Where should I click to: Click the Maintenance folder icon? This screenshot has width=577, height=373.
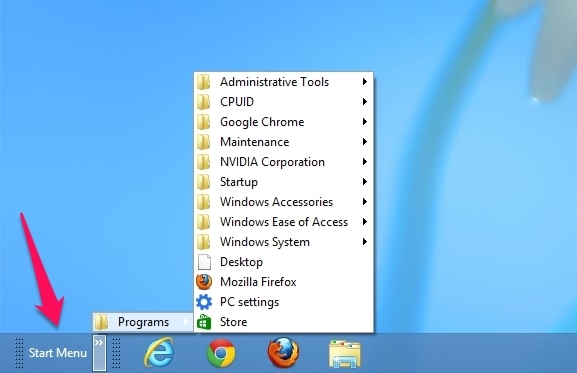pyautogui.click(x=203, y=142)
